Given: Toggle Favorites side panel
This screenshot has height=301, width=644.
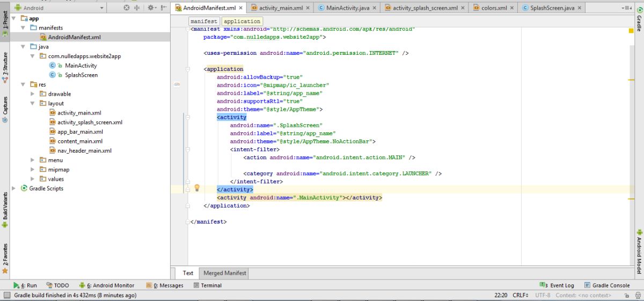Looking at the screenshot, I should (5, 258).
